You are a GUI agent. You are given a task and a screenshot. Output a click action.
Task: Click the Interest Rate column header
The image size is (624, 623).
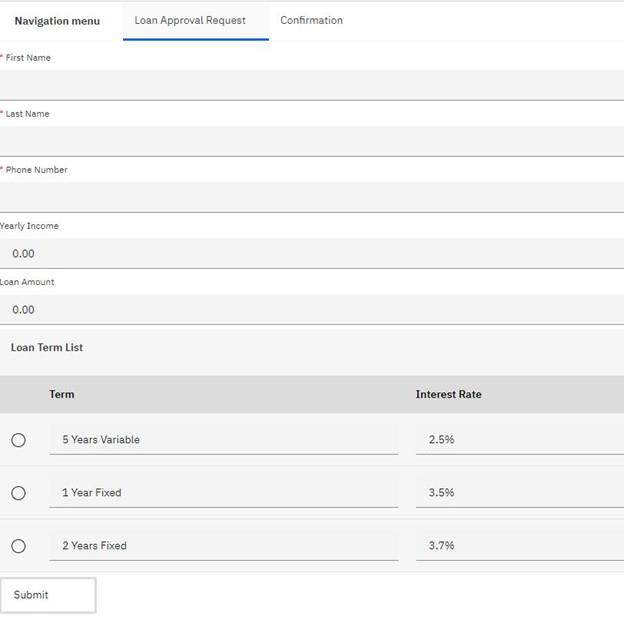pos(448,395)
